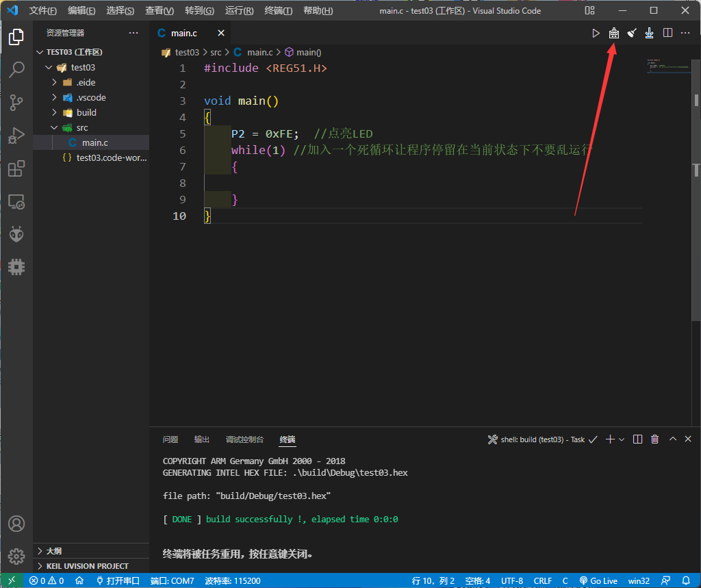Open the Search view in activity bar

tap(16, 70)
